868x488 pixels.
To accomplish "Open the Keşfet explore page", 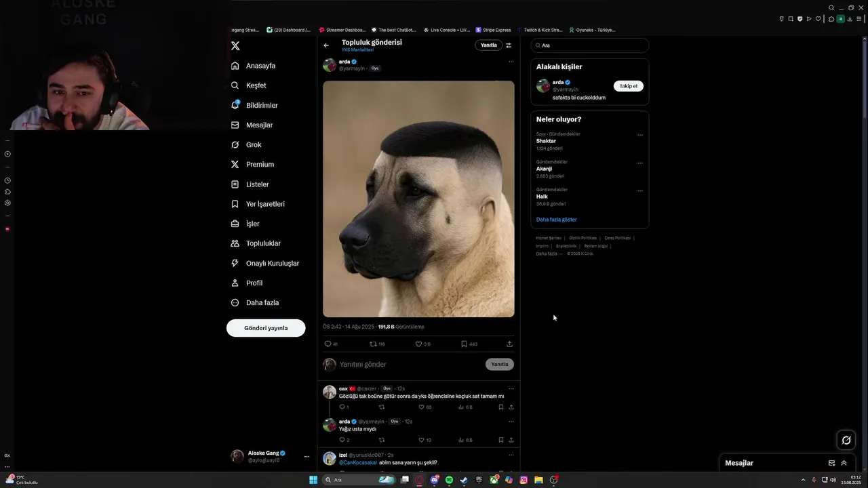I will coord(249,85).
